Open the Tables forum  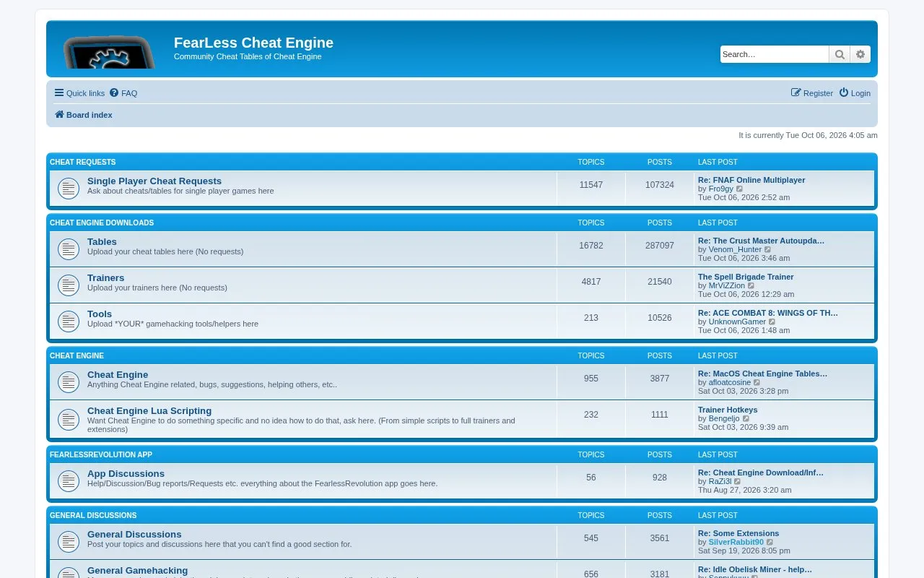102,242
